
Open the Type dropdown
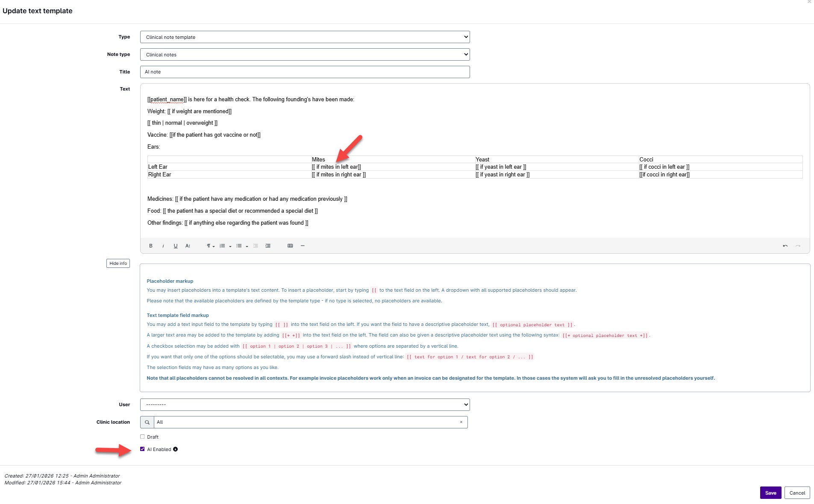click(305, 37)
